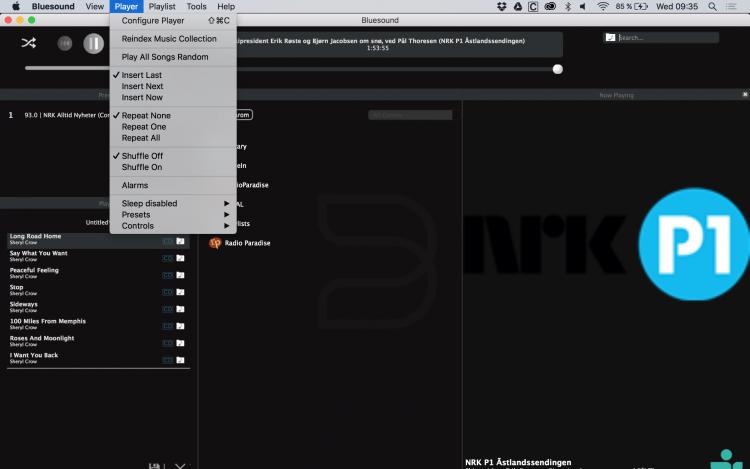This screenshot has width=750, height=469.
Task: Select Repeat One option
Action: pos(173,127)
